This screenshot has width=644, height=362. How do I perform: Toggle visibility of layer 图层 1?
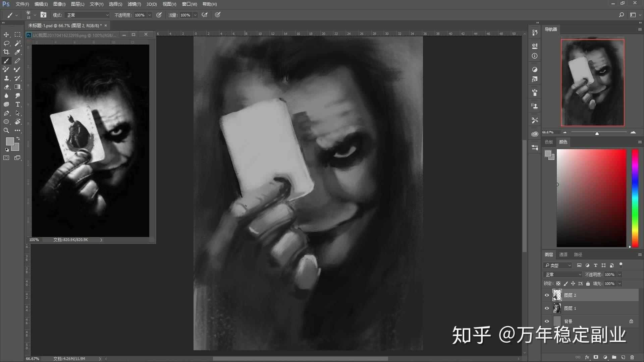coord(547,308)
